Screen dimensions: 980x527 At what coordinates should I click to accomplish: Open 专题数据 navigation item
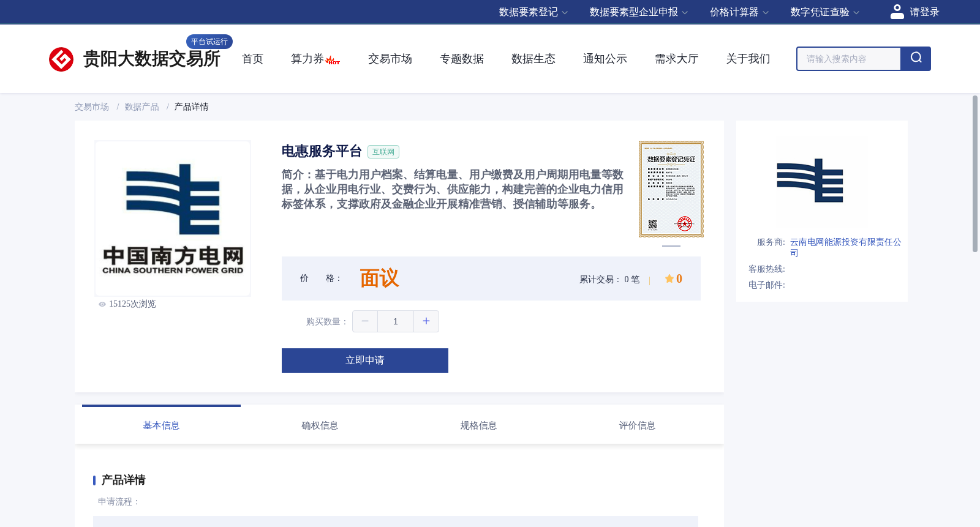(462, 59)
